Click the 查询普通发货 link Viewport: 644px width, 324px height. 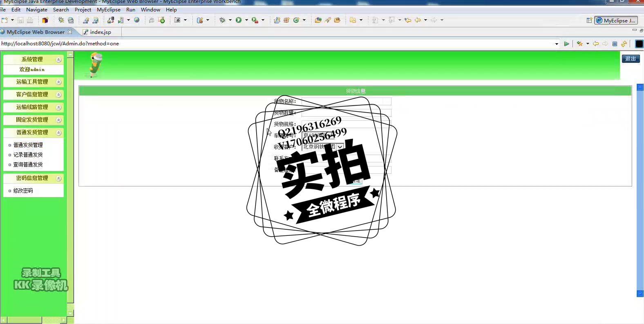pos(28,164)
